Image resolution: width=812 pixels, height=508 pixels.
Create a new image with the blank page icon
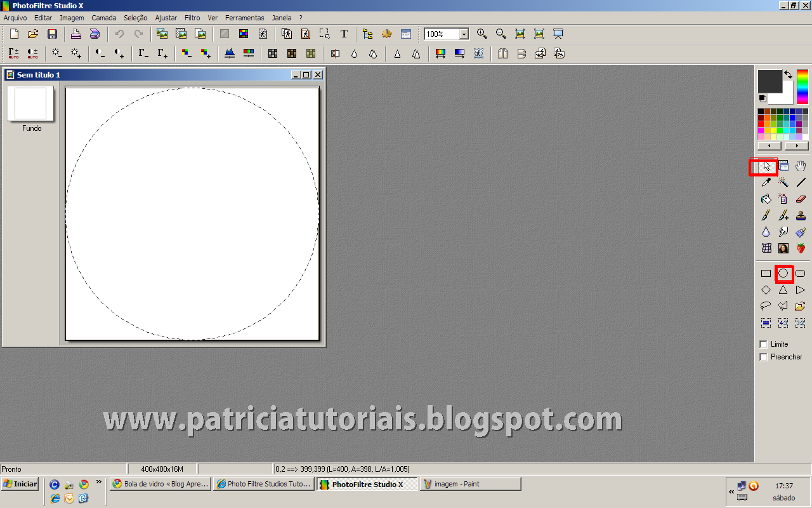tap(14, 34)
